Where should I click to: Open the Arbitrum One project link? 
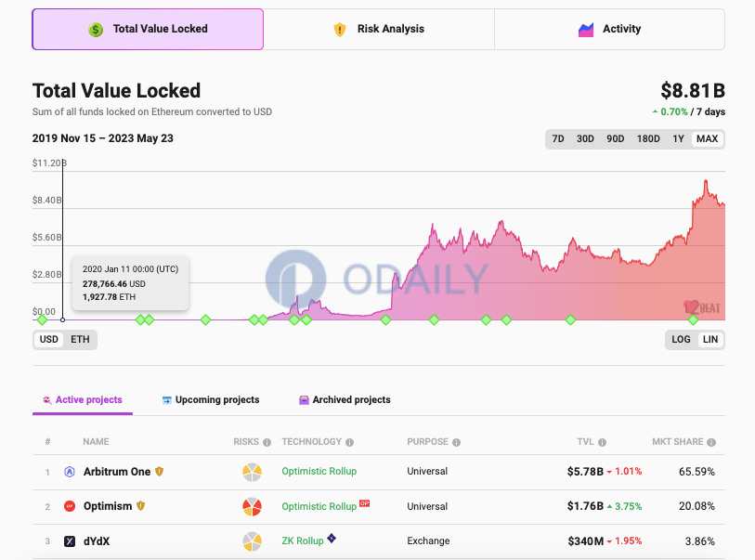tap(117, 472)
